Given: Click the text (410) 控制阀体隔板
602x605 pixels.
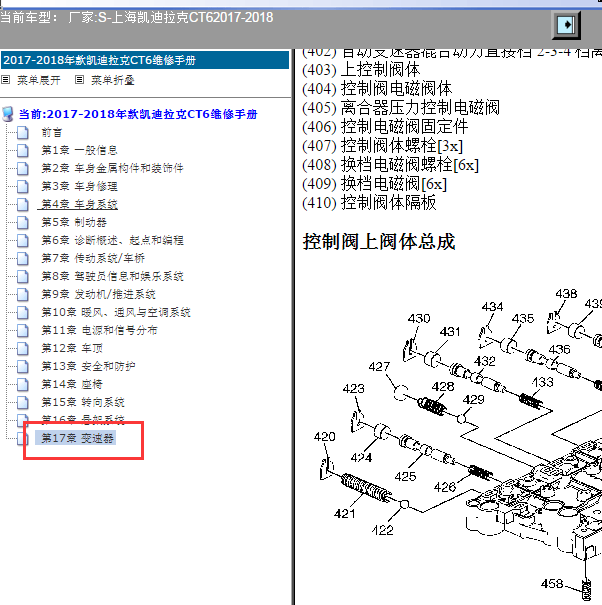Looking at the screenshot, I should tap(369, 203).
